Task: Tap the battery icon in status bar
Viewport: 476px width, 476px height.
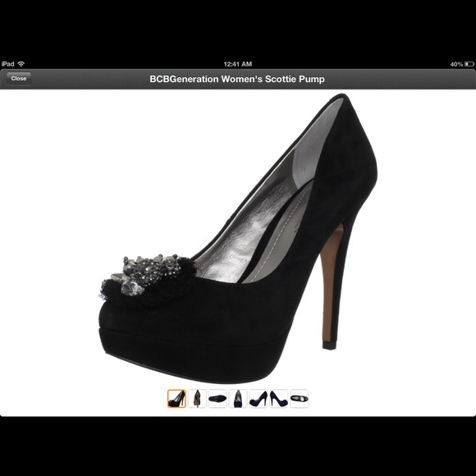Action: (x=469, y=64)
